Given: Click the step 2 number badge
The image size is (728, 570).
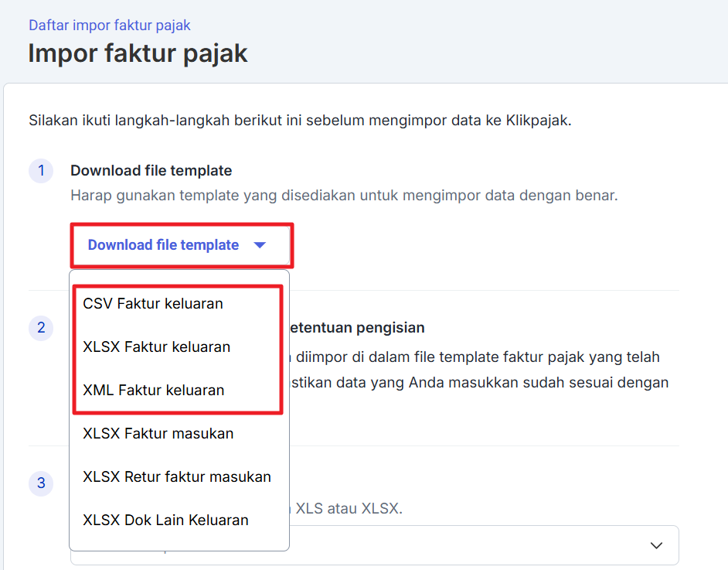Looking at the screenshot, I should [x=41, y=328].
